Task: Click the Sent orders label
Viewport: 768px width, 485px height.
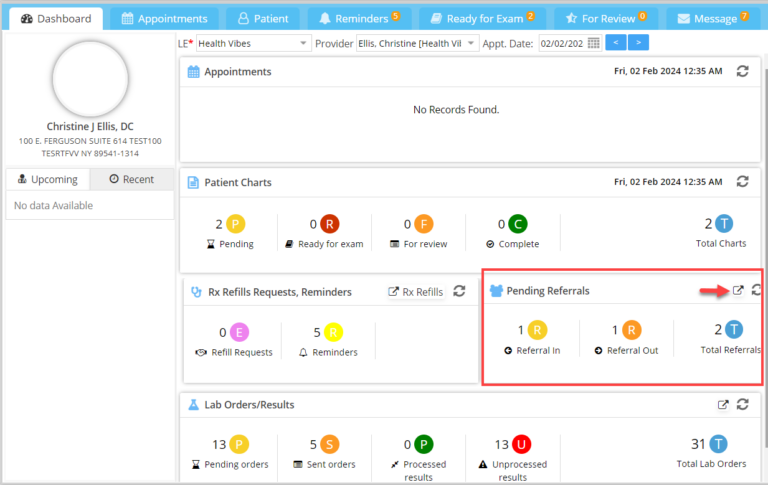Action: click(x=331, y=464)
